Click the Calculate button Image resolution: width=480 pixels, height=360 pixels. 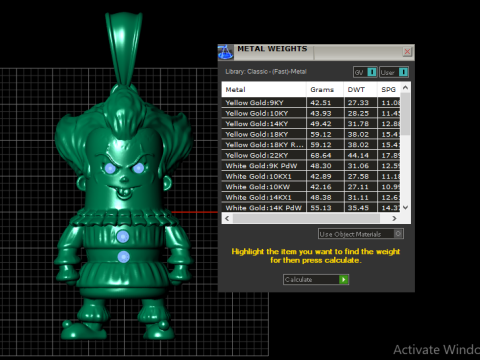[316, 279]
